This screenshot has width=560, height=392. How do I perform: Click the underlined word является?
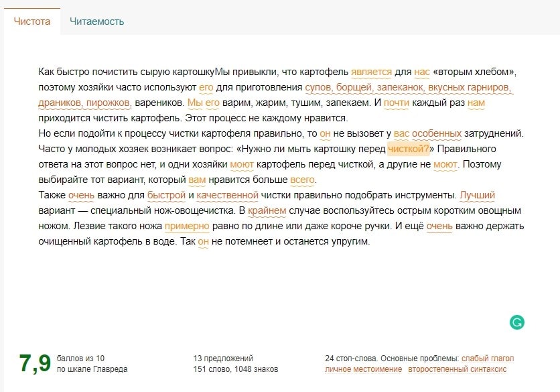point(371,72)
